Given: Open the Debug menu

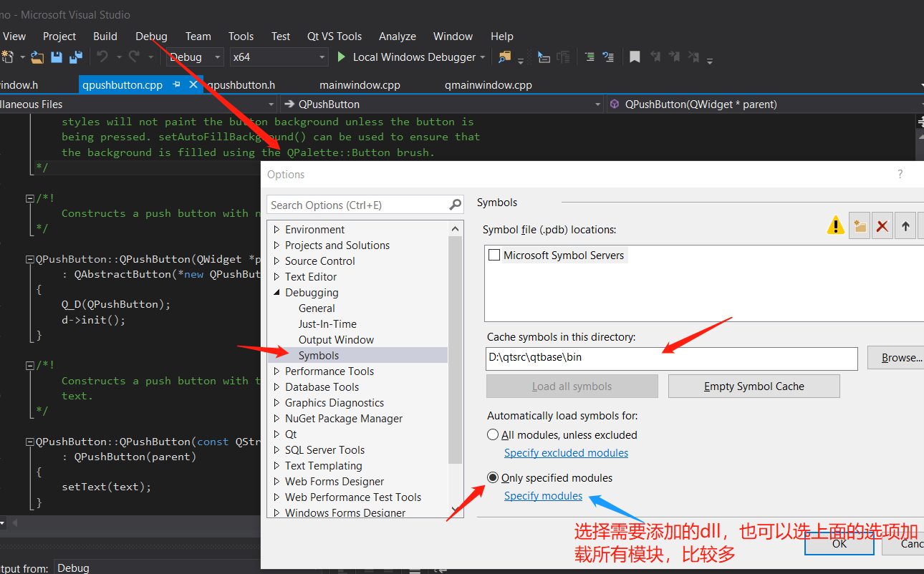Looking at the screenshot, I should tap(151, 36).
